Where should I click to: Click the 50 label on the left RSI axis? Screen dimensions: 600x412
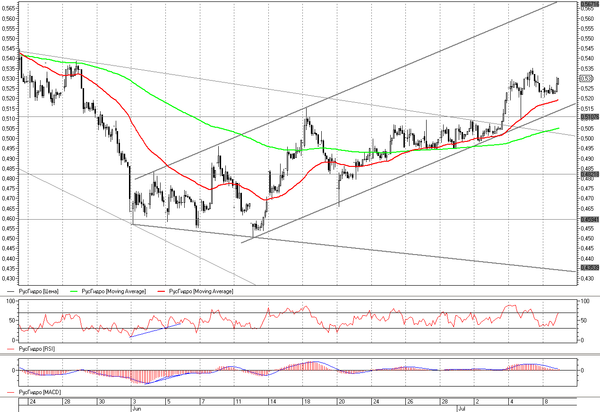pyautogui.click(x=11, y=321)
